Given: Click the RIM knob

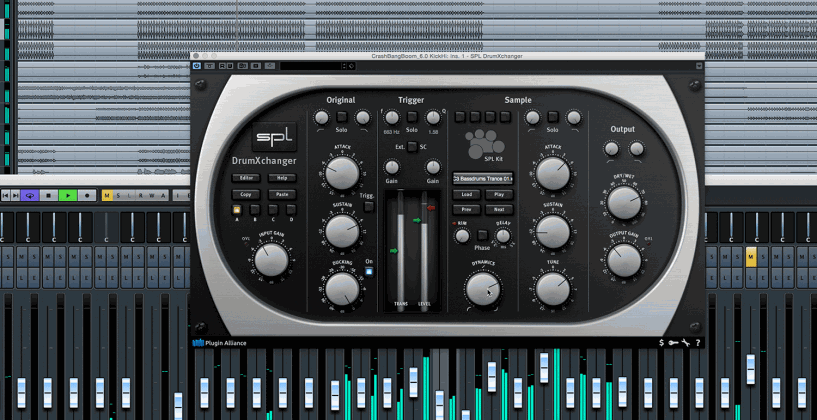Looking at the screenshot, I should [x=462, y=236].
